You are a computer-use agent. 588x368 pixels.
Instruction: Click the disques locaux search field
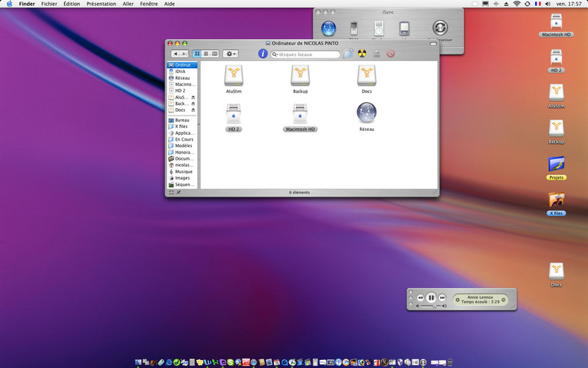pos(305,54)
